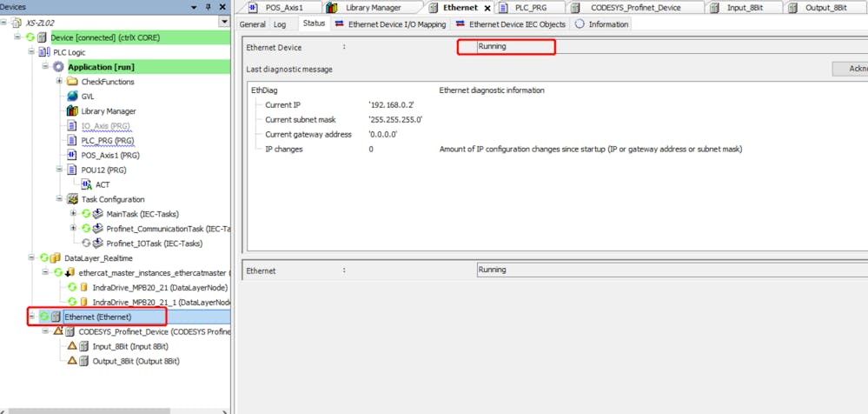The width and height of the screenshot is (868, 414).
Task: Select the CheckFunctions folder icon
Action: click(73, 82)
